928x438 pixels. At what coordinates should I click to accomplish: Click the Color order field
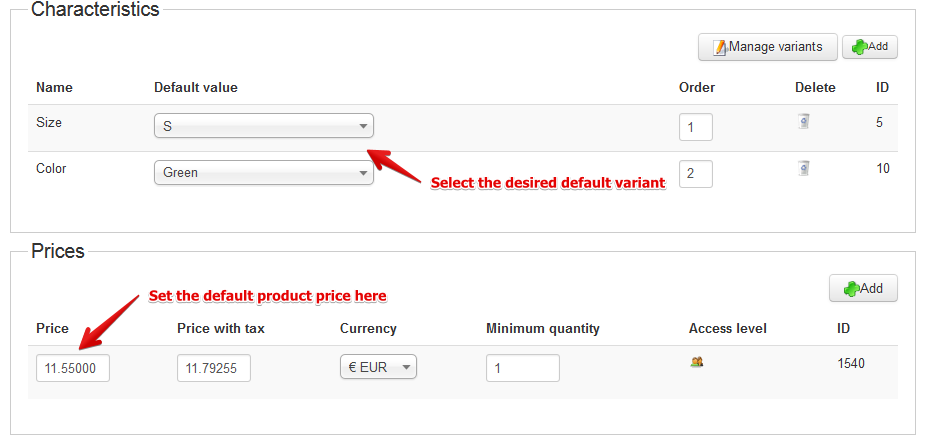coord(695,174)
